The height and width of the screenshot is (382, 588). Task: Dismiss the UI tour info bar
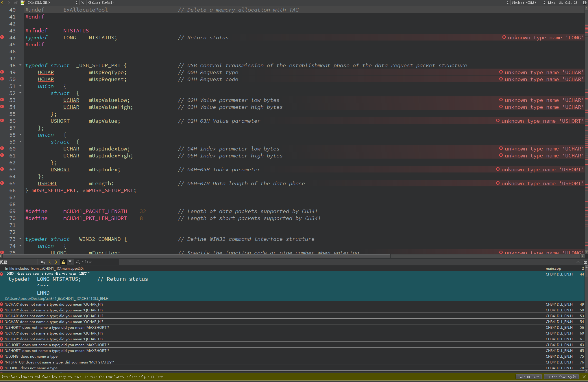(584, 377)
